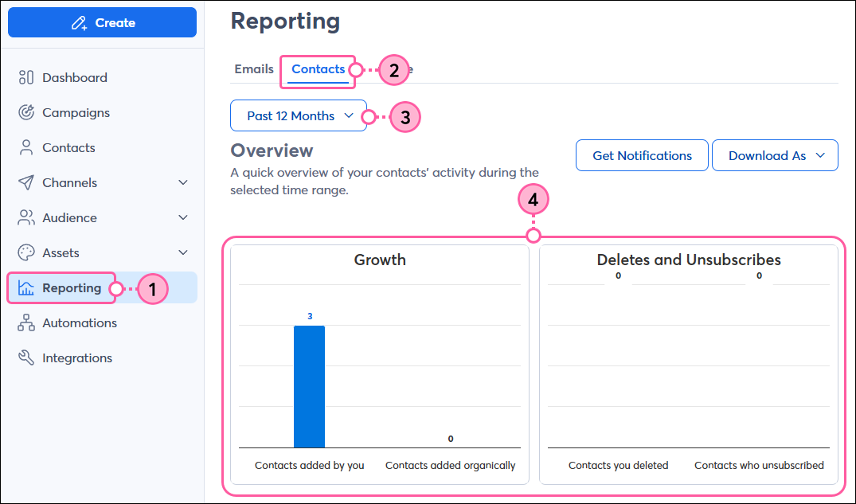The image size is (856, 504).
Task: Click the Get Notifications button
Action: [642, 155]
